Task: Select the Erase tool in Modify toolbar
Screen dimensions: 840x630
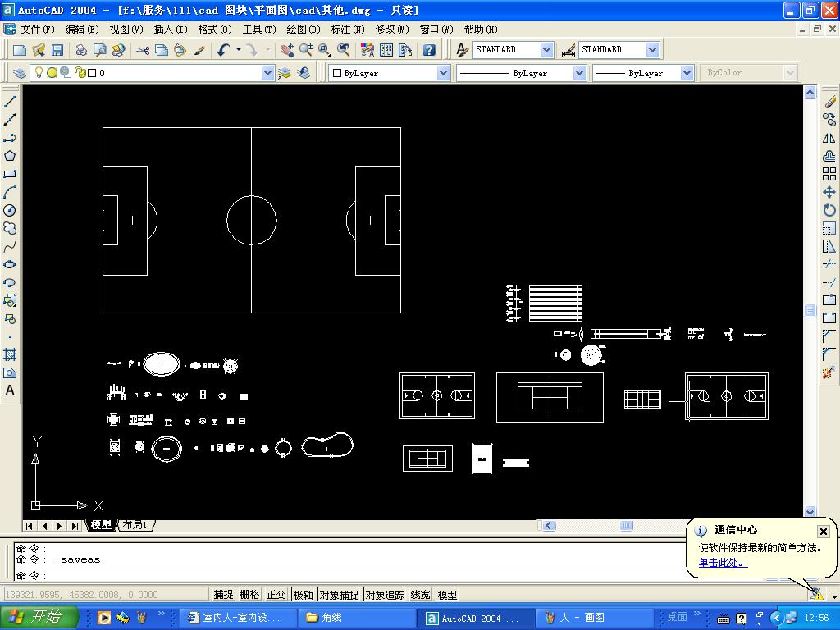Action: [829, 101]
